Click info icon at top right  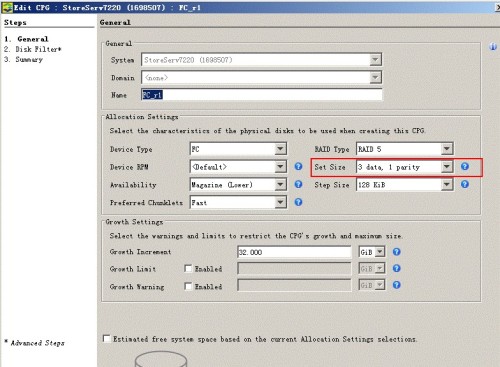click(493, 47)
